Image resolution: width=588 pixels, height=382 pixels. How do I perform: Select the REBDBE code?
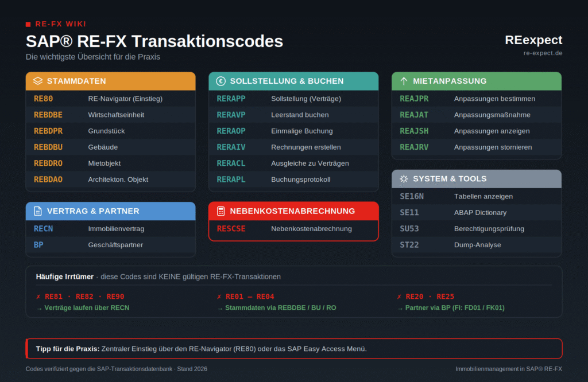pyautogui.click(x=48, y=115)
